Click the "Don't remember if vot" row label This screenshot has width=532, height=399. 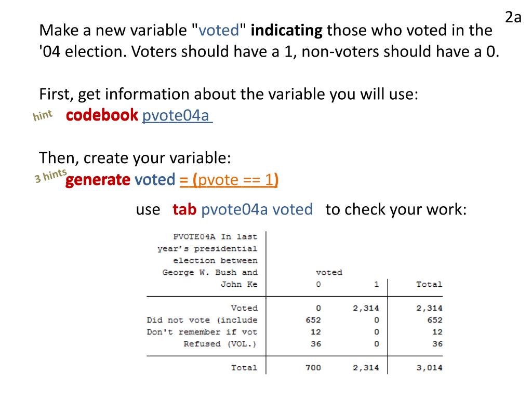pyautogui.click(x=202, y=332)
